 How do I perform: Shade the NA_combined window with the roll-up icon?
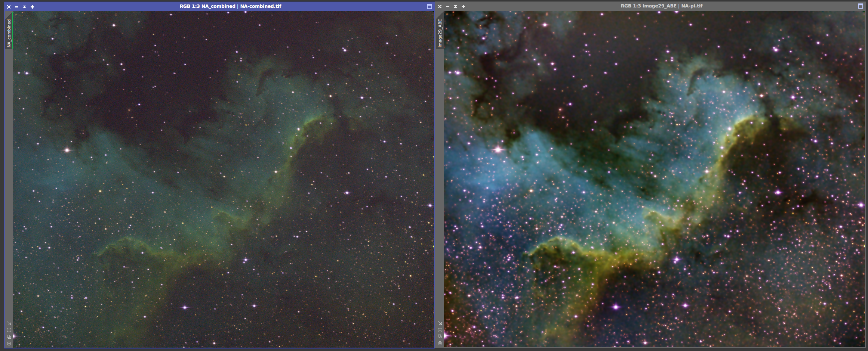[x=24, y=7]
